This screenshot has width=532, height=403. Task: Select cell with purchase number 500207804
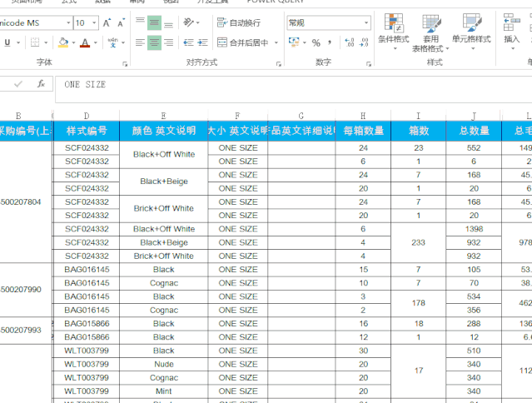26,201
